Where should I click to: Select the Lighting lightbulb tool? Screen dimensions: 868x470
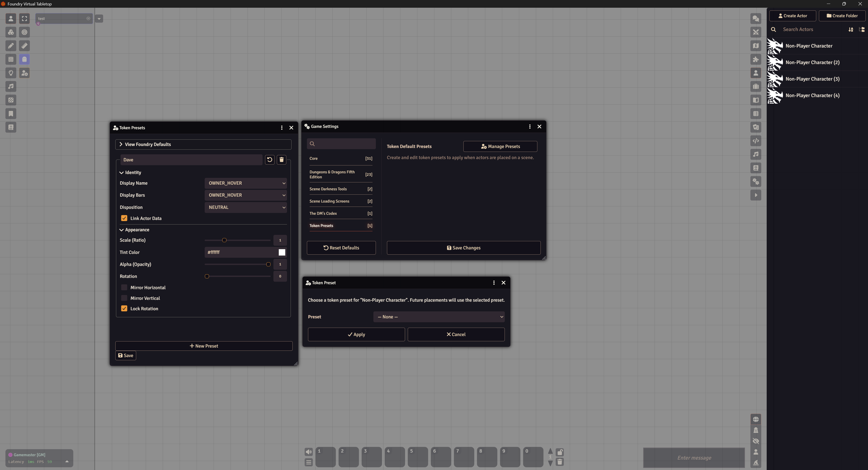11,73
